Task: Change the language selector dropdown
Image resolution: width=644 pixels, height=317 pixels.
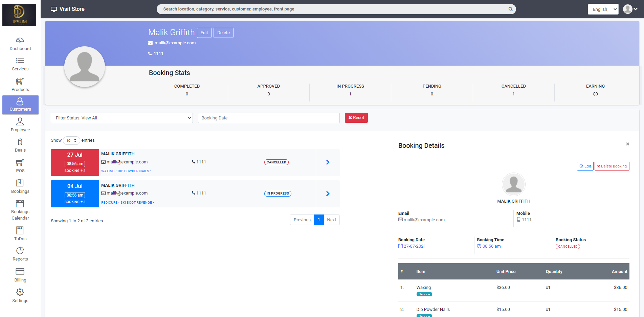Action: tap(603, 9)
